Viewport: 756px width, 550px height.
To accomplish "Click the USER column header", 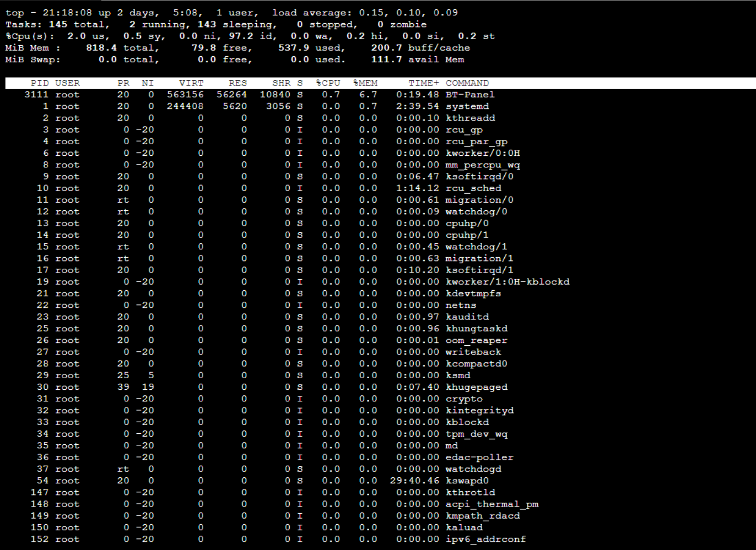I will [x=67, y=83].
